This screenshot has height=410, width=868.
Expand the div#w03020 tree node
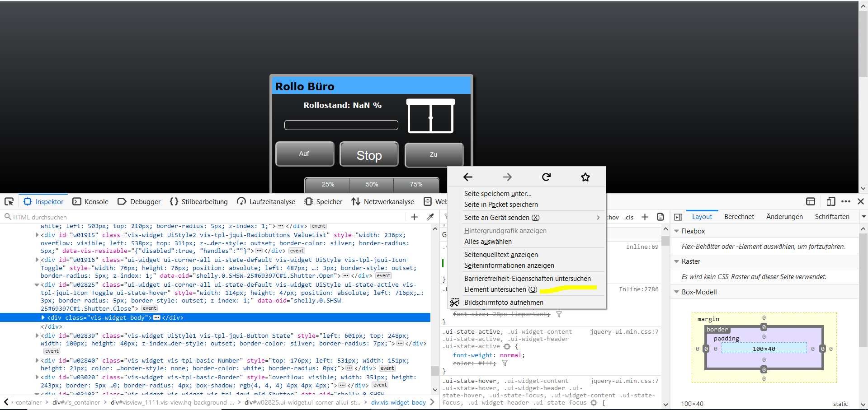click(x=37, y=377)
